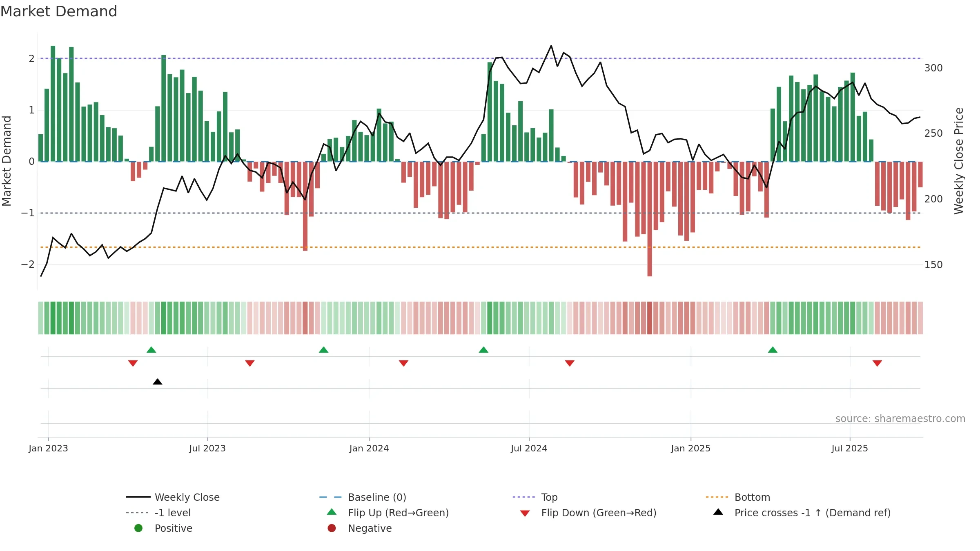Click the Jul 2023 axis label
Image resolution: width=980 pixels, height=551 pixels.
coord(207,448)
